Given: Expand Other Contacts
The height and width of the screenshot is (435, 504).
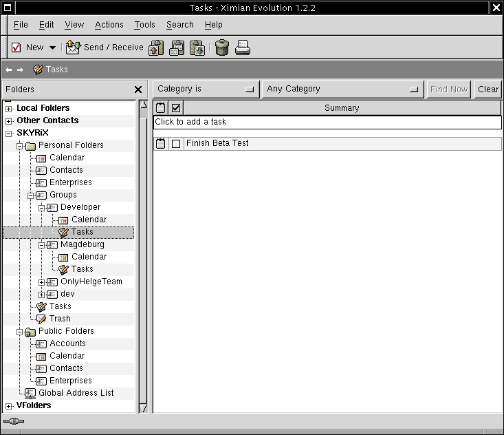Looking at the screenshot, I should coord(9,121).
